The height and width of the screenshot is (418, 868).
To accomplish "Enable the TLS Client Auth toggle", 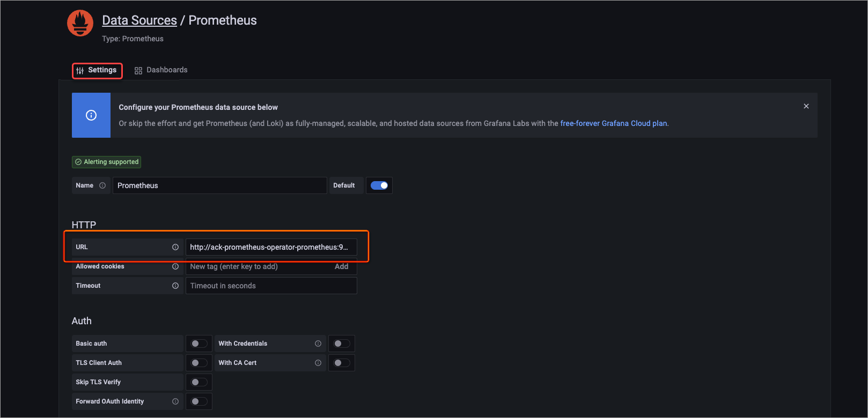I will tap(199, 363).
